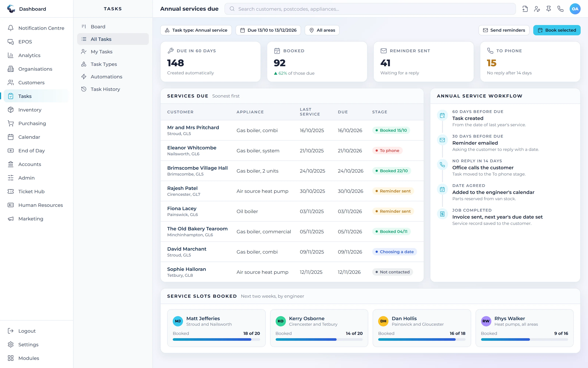The height and width of the screenshot is (368, 588).
Task: Open the All areas filter
Action: point(322,30)
